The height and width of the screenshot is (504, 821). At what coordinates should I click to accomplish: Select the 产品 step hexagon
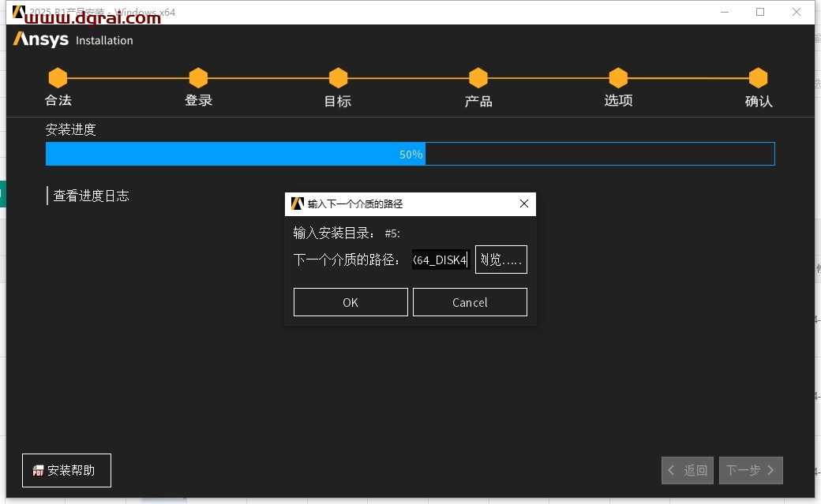(x=478, y=78)
